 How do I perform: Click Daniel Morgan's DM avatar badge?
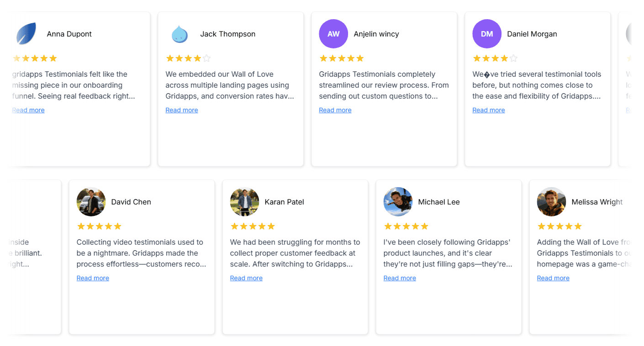pyautogui.click(x=486, y=34)
